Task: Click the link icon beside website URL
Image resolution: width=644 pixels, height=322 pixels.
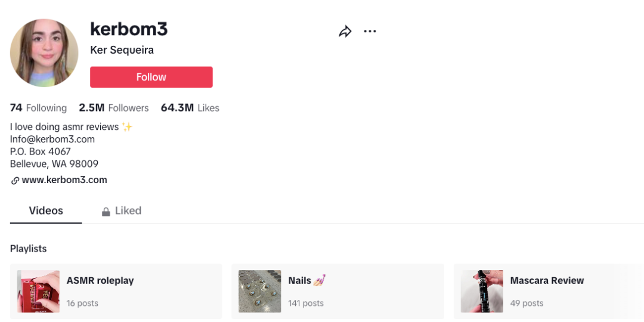Action: pos(15,180)
